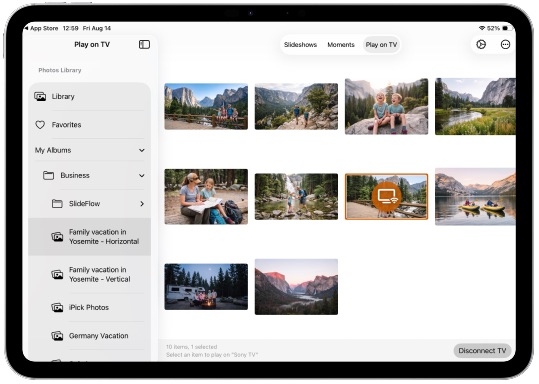Screen dimensions: 539x384
Task: Click the 'Select an item to play' hint text
Action: click(x=212, y=354)
